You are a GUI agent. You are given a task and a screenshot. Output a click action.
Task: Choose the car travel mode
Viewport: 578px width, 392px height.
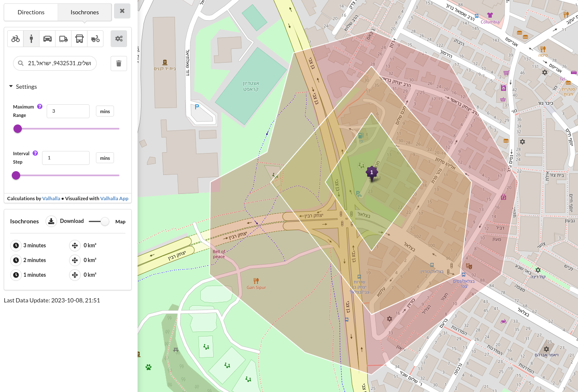click(47, 38)
